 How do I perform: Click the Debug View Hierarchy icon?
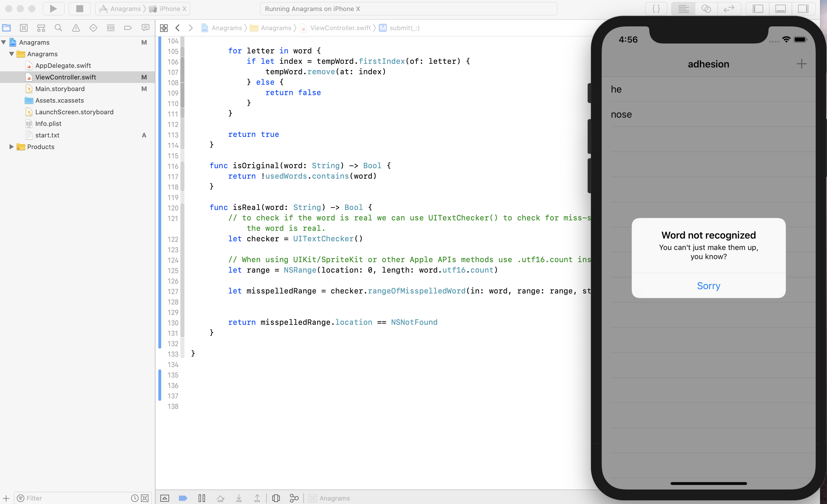[x=276, y=498]
